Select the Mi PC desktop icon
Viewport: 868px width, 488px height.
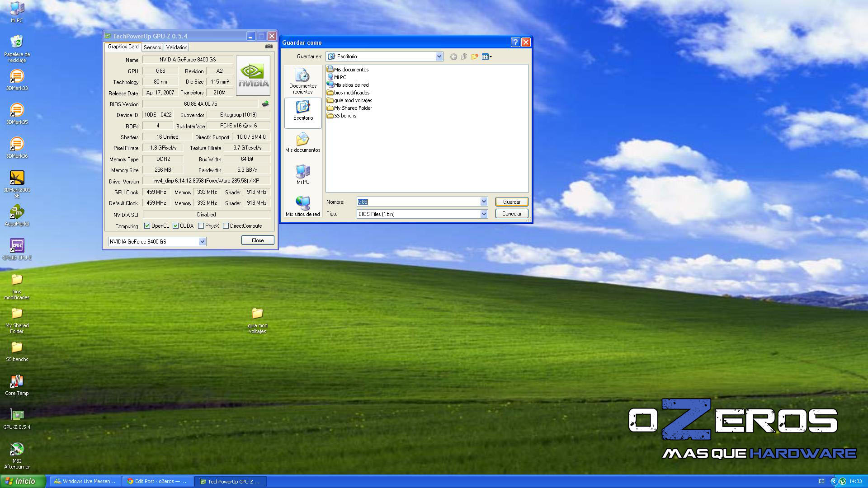(x=17, y=12)
